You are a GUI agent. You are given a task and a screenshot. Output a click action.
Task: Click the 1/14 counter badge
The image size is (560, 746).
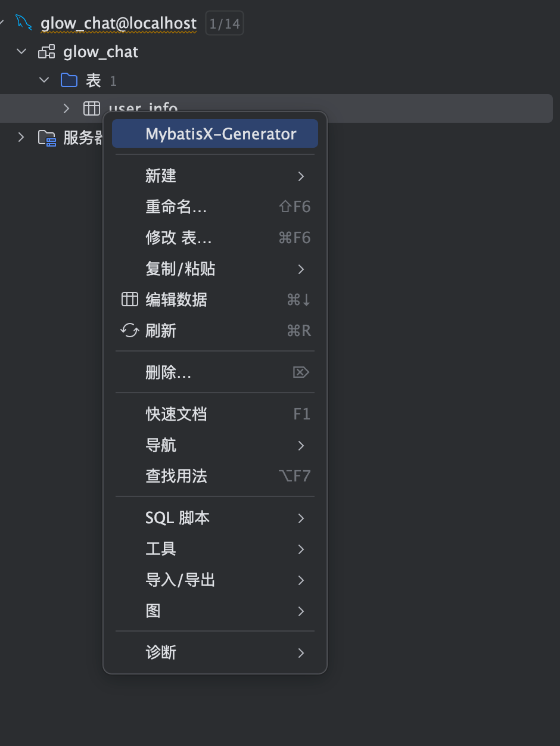coord(224,23)
